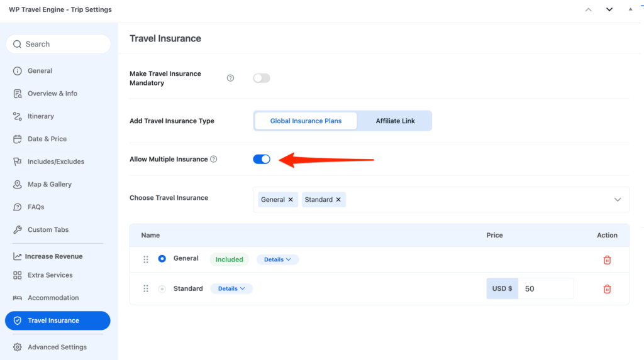The image size is (644, 360).
Task: Open the Itinerary settings section
Action: pyautogui.click(x=41, y=116)
